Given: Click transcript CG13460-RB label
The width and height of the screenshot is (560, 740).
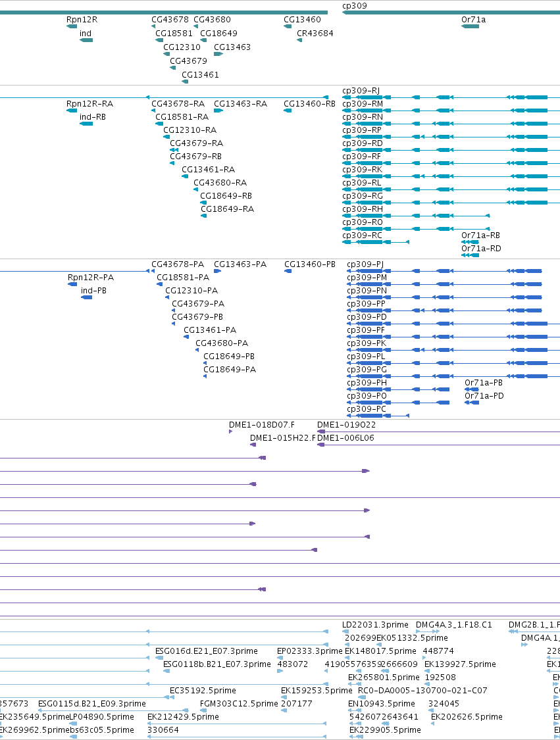Looking at the screenshot, I should point(310,104).
